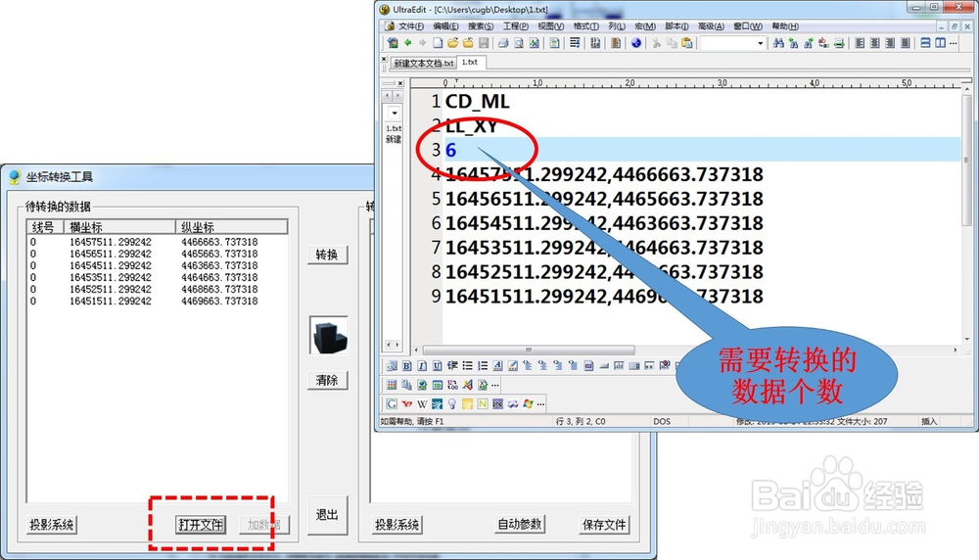Viewport: 979px width, 560px height.
Task: Click the 插入 indicator in status bar
Action: click(929, 421)
